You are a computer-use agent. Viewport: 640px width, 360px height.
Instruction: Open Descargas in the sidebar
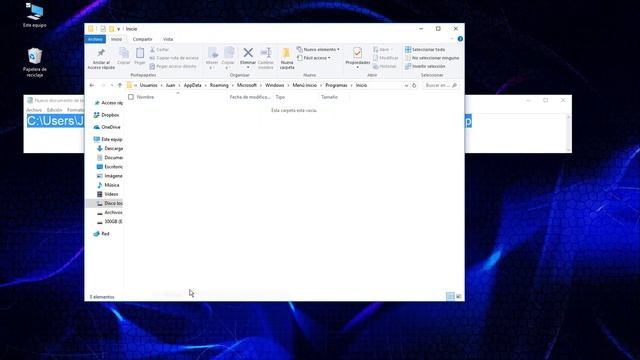tap(109, 149)
